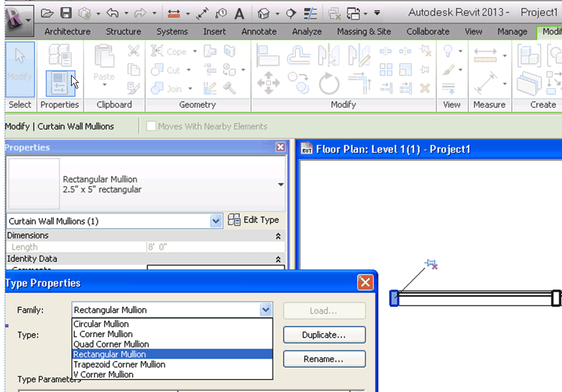
Task: Click the Duplicate... button
Action: (324, 335)
